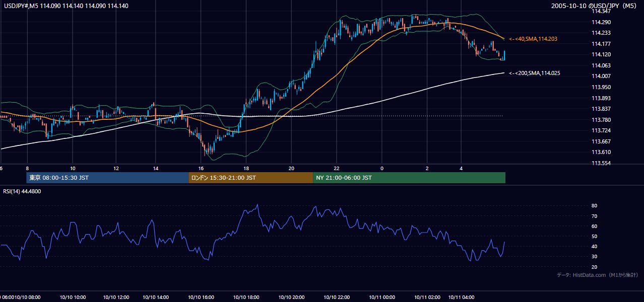Click the 10/11 00:00 date label
644x302 pixels.
(x=382, y=297)
